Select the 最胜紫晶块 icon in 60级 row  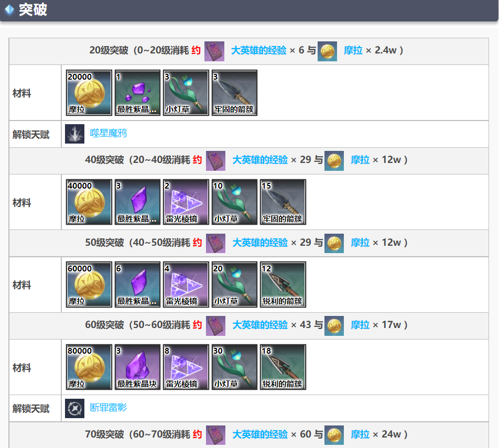[137, 367]
